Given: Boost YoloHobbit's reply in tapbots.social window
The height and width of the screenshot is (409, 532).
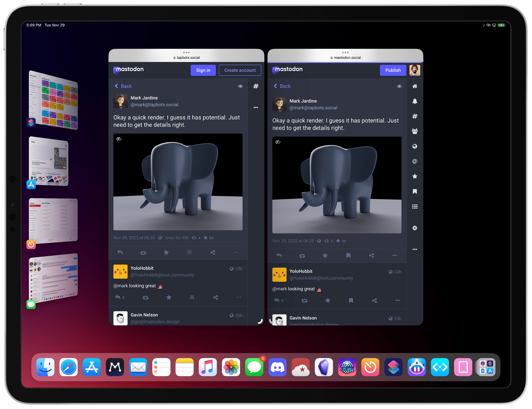Looking at the screenshot, I should point(145,297).
